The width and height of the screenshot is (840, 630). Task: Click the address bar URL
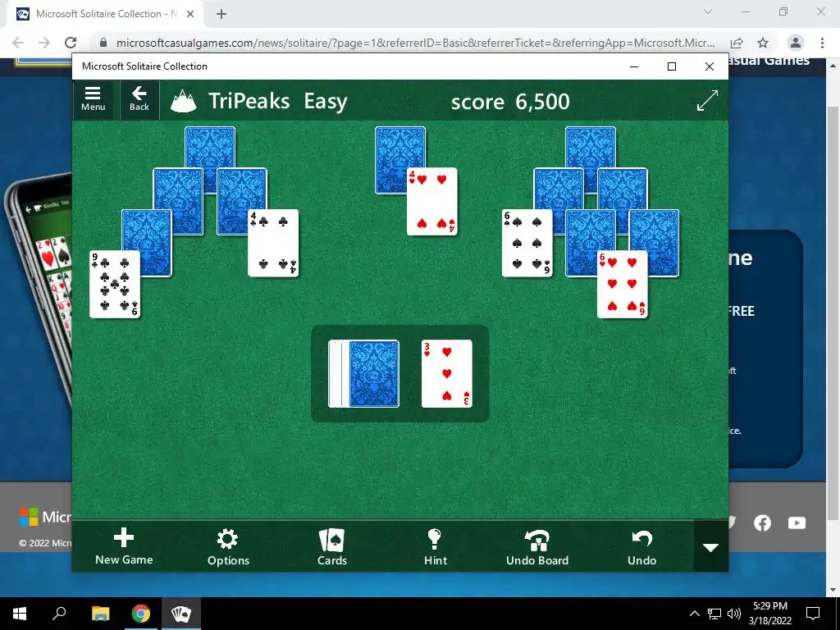pyautogui.click(x=416, y=43)
